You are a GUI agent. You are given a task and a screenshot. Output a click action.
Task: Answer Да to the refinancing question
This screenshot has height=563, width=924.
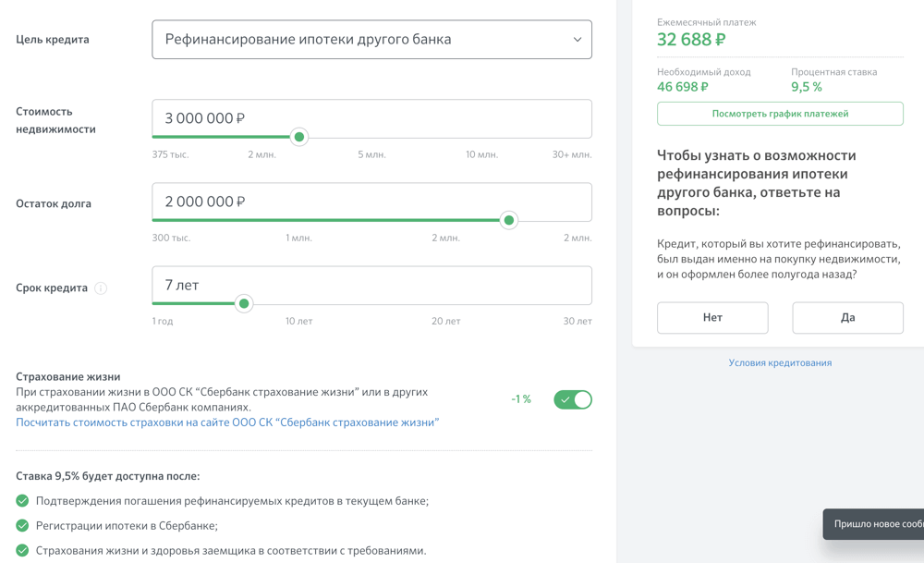click(847, 318)
